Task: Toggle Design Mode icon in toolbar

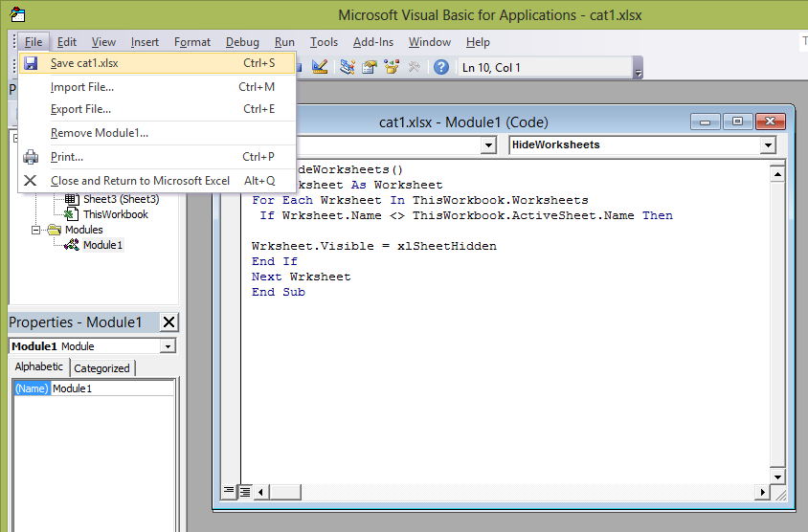Action: pos(320,67)
